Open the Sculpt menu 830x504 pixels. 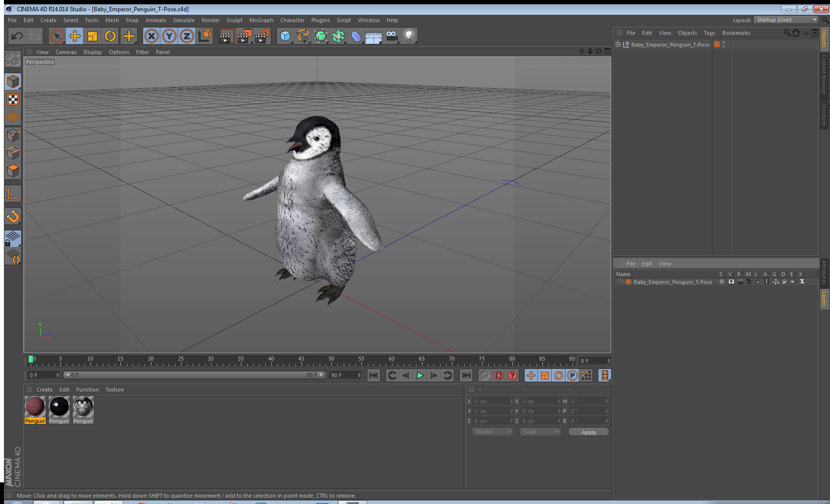234,20
